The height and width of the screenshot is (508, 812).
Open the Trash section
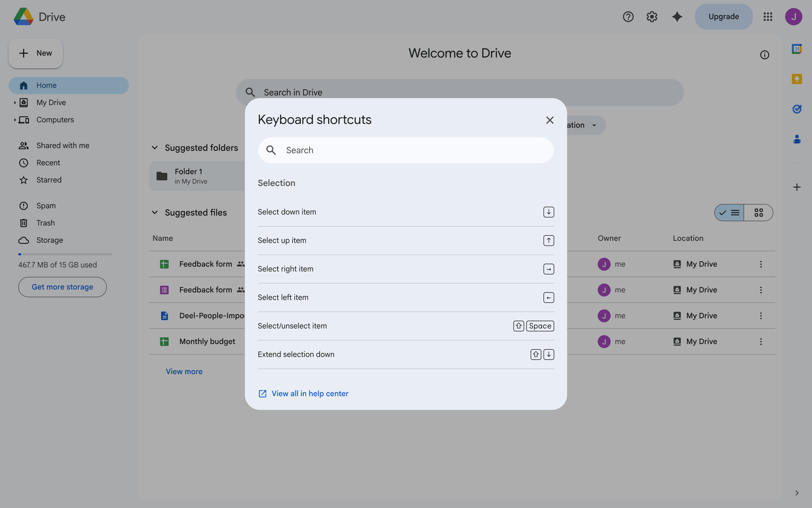coord(69,223)
